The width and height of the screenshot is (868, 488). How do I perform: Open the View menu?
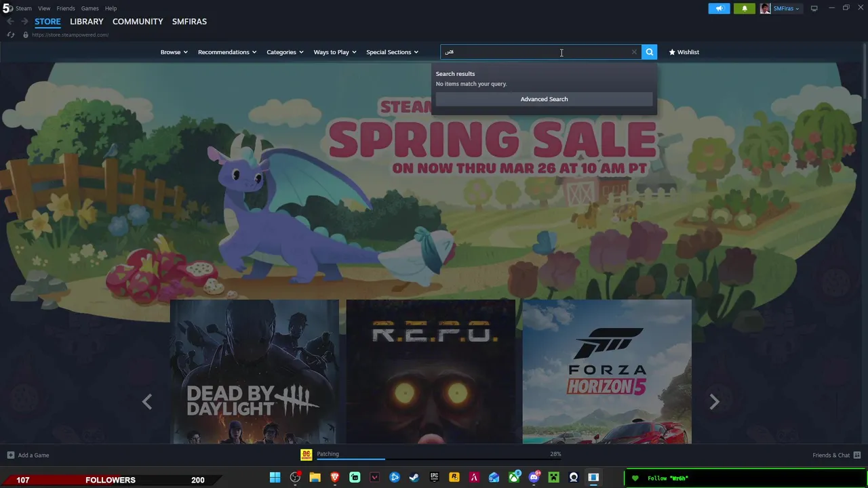click(44, 8)
